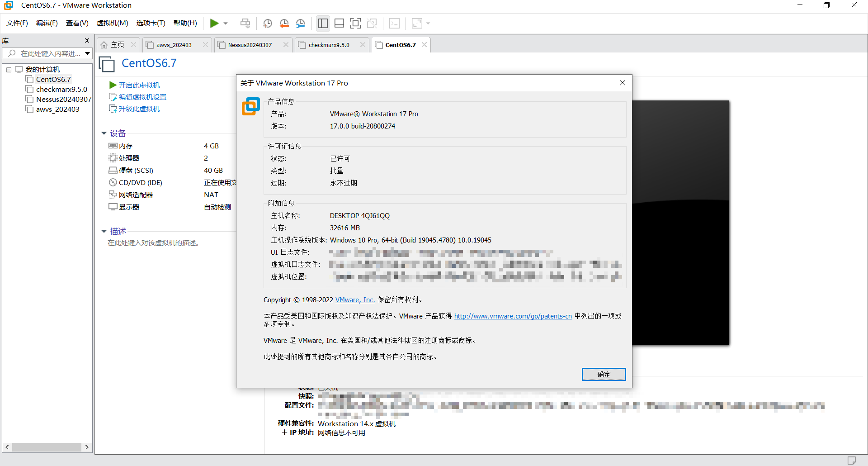Viewport: 868px width, 466px height.
Task: Select checkmarx9.5.0 in the library tree
Action: click(x=61, y=90)
